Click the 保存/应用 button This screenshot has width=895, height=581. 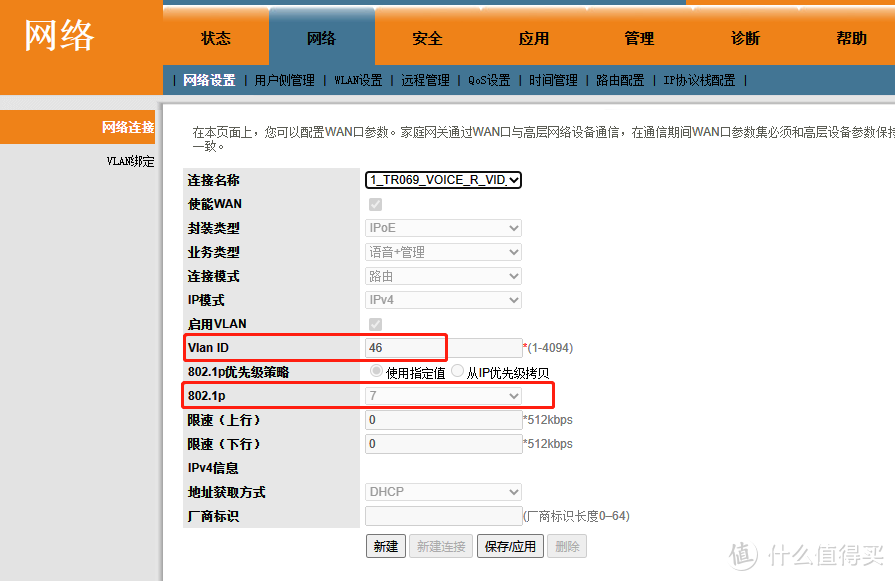[510, 546]
